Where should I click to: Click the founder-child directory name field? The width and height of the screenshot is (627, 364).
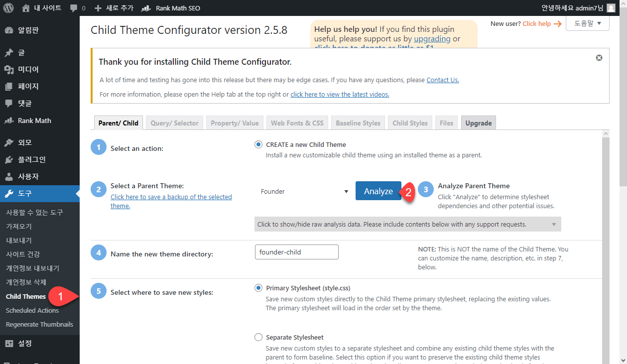pos(296,252)
